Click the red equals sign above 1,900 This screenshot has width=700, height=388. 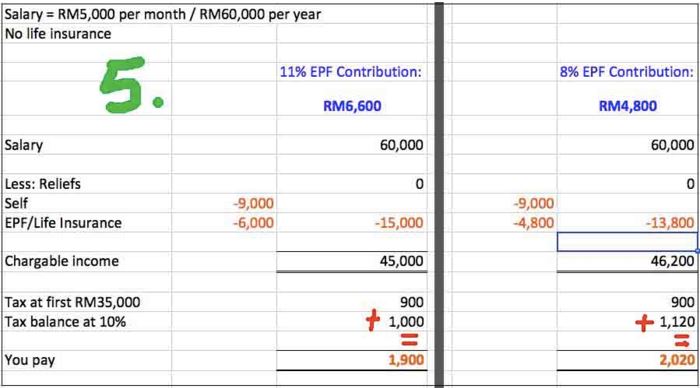coord(409,340)
